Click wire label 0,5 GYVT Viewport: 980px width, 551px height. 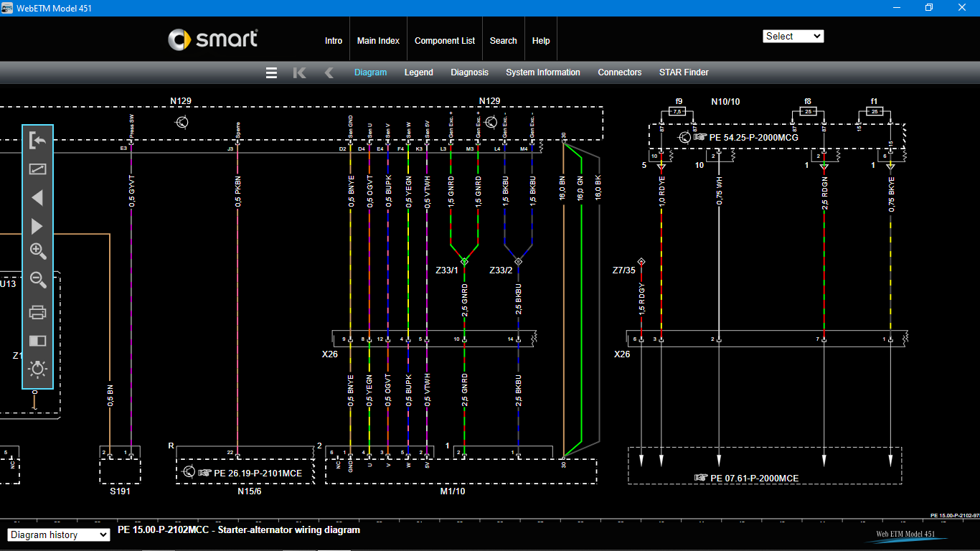[x=131, y=192]
